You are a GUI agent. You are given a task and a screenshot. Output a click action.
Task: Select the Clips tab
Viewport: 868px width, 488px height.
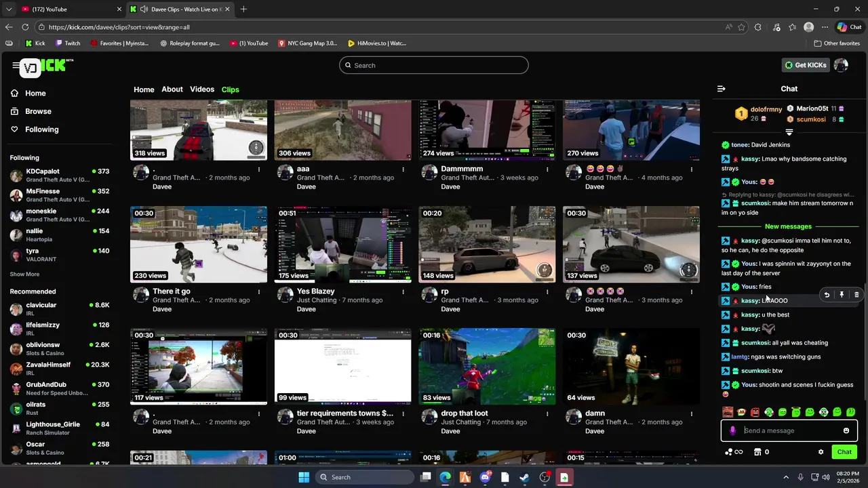pos(231,89)
